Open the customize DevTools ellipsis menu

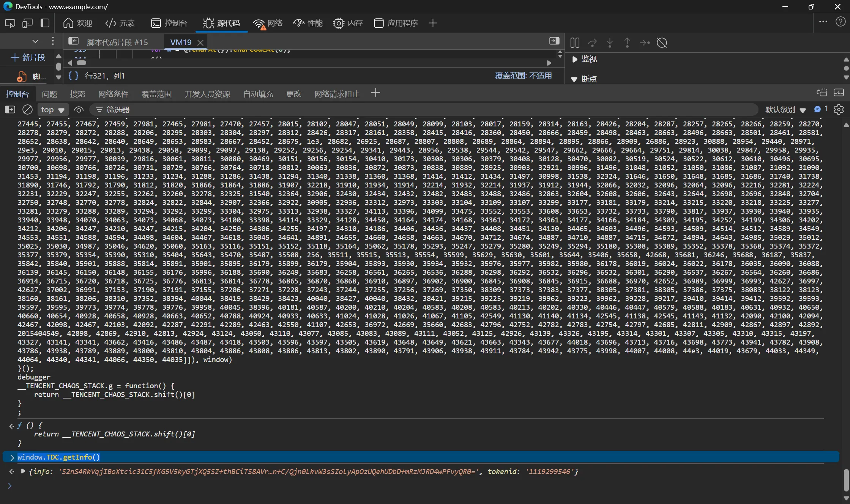[823, 22]
